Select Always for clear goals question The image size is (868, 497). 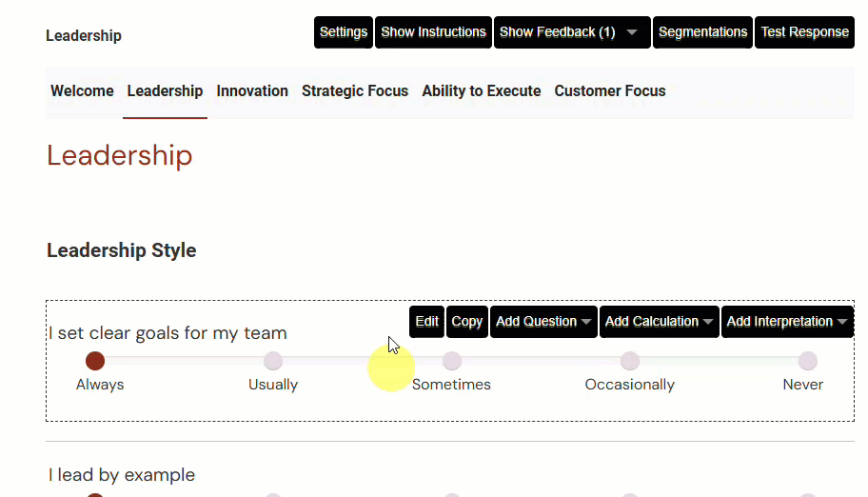pyautogui.click(x=95, y=361)
